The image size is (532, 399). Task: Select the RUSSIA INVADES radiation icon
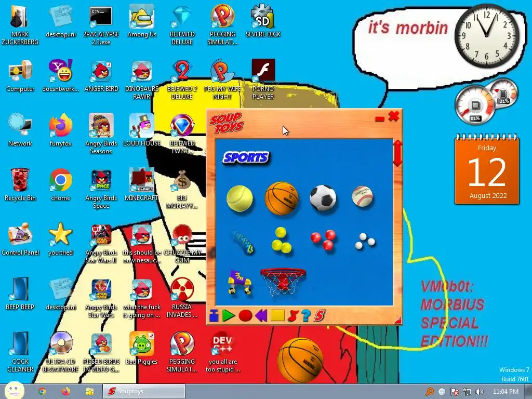pyautogui.click(x=182, y=298)
